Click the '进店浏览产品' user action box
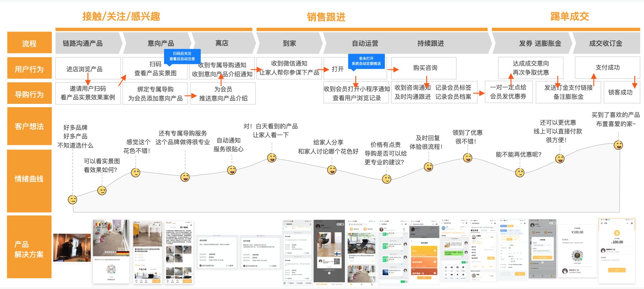 pos(84,69)
